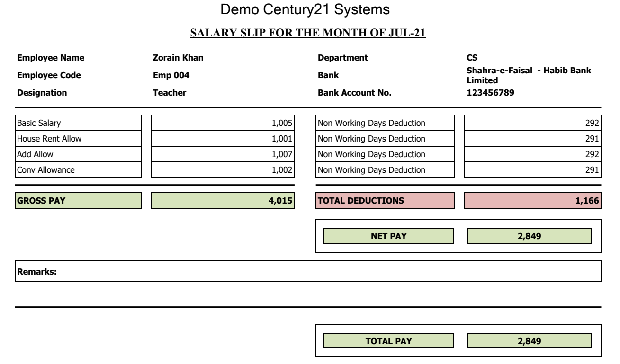620x364 pixels.
Task: Click the "Designation" label
Action: click(42, 93)
